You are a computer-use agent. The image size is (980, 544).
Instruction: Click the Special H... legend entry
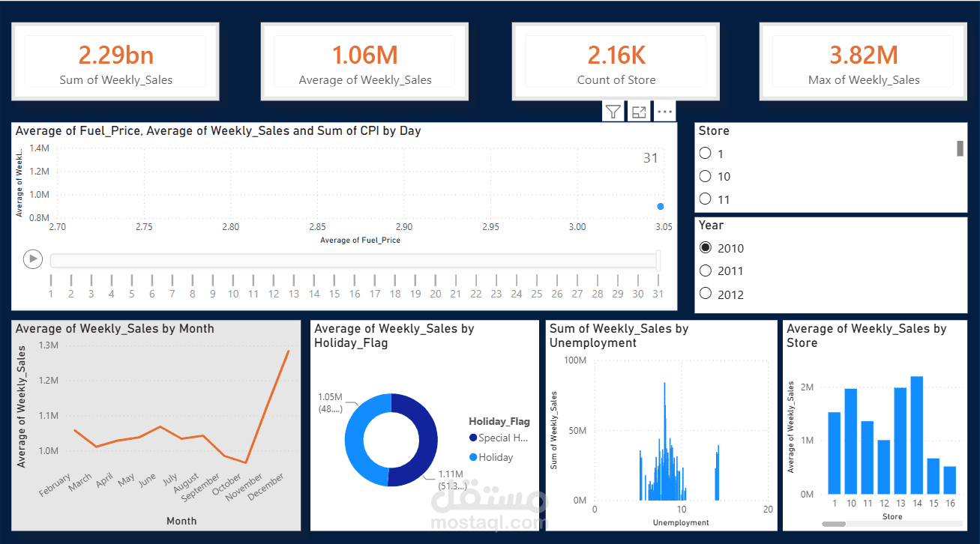(x=499, y=438)
